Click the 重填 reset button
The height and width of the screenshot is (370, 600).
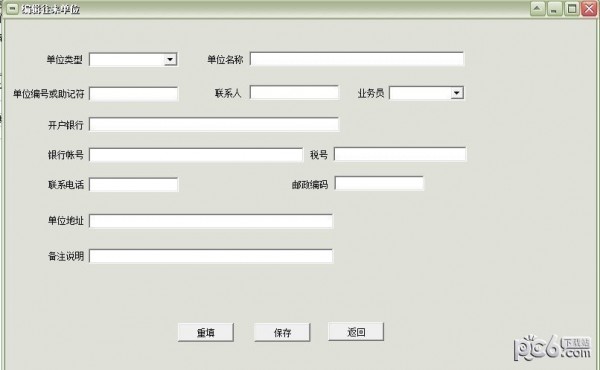tap(206, 333)
